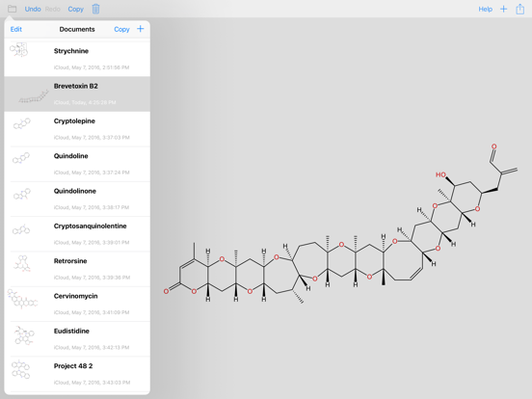The image size is (532, 399).
Task: Open the share/export icon
Action: [x=520, y=9]
